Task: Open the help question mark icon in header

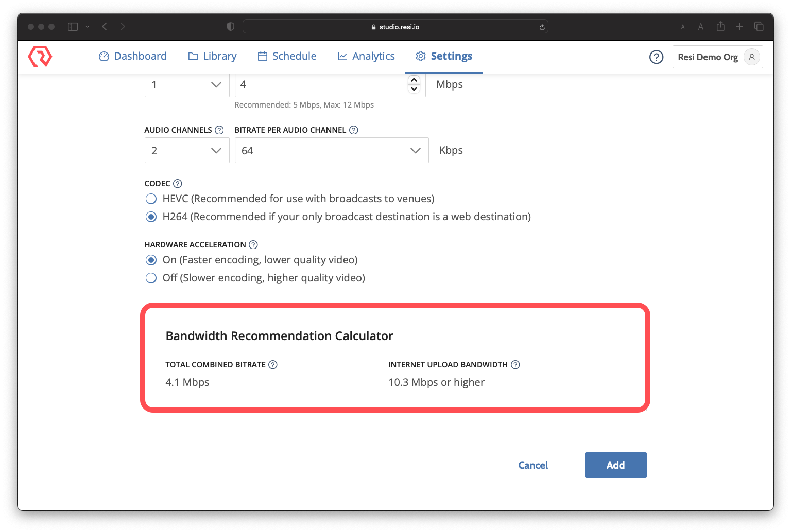Action: point(656,57)
